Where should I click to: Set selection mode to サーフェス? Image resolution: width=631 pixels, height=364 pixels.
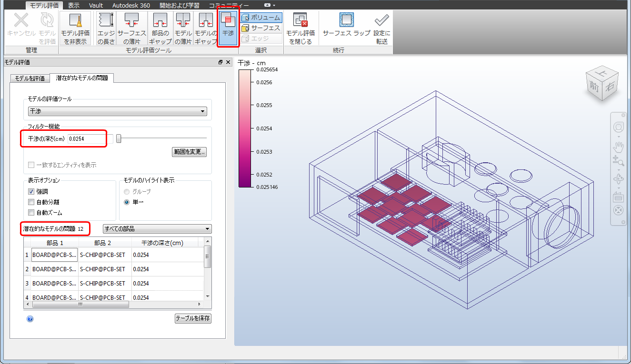(261, 28)
